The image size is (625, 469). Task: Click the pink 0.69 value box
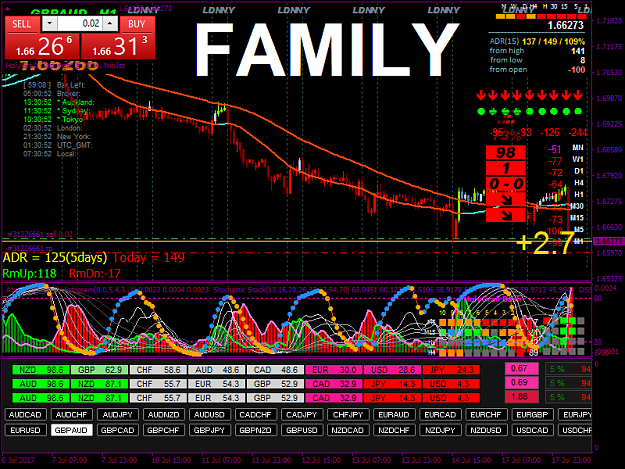[521, 383]
